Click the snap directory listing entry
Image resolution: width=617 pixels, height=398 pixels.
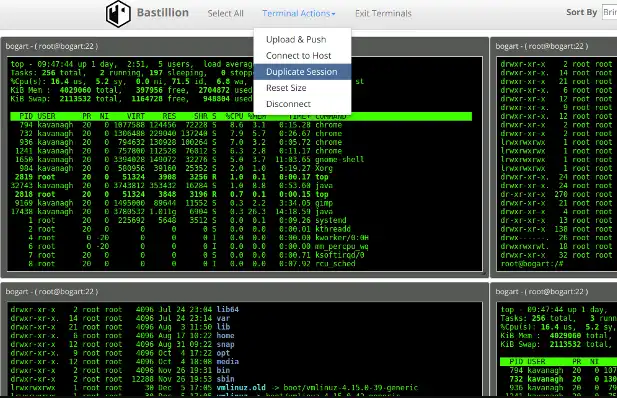122,344
